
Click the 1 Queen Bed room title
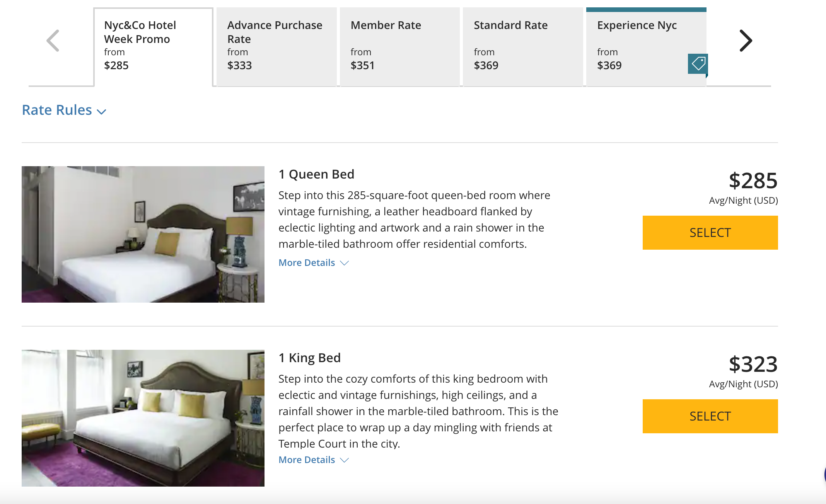click(x=316, y=174)
